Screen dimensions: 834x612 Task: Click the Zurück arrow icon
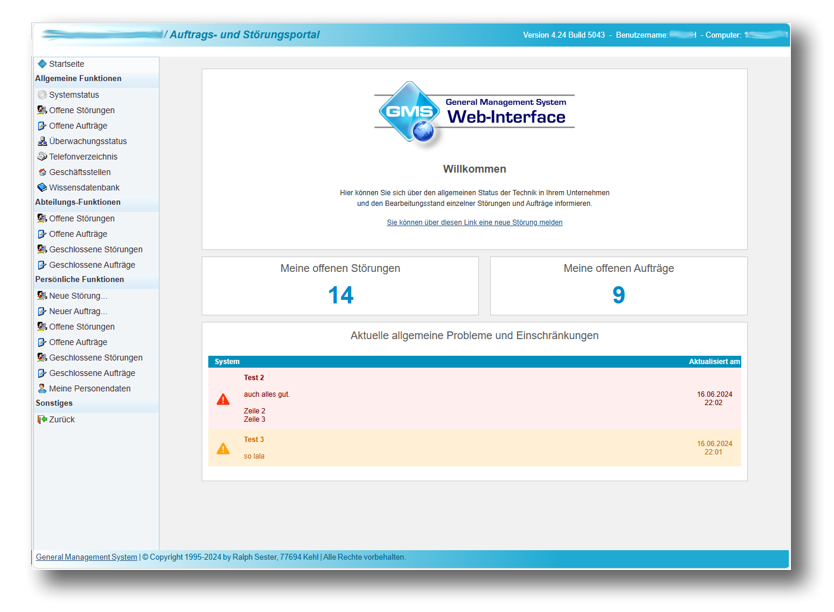42,420
